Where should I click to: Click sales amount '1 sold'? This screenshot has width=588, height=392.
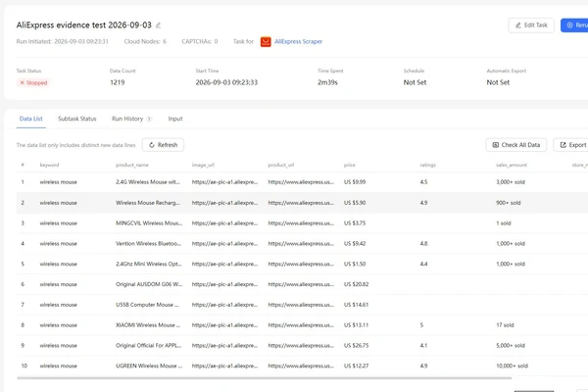click(x=504, y=223)
